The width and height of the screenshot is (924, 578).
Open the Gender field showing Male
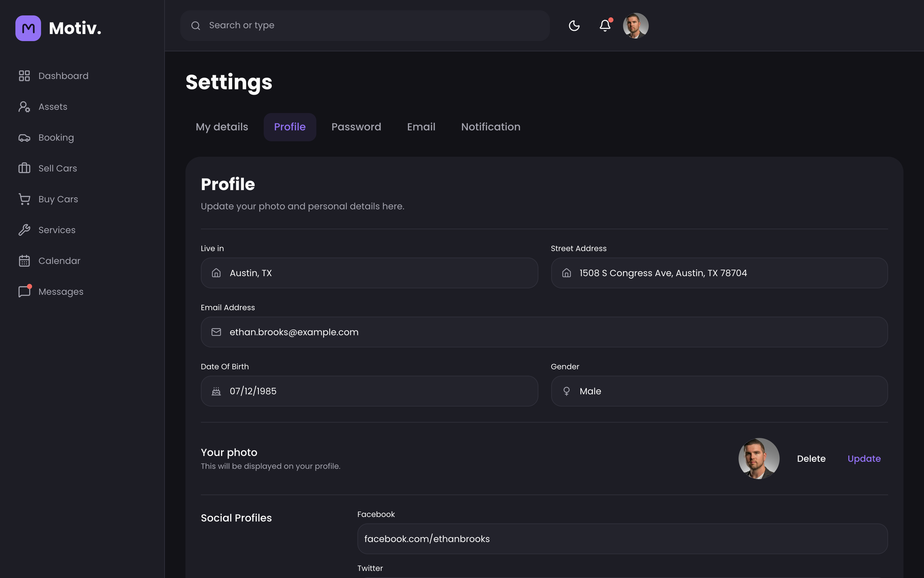pos(719,391)
